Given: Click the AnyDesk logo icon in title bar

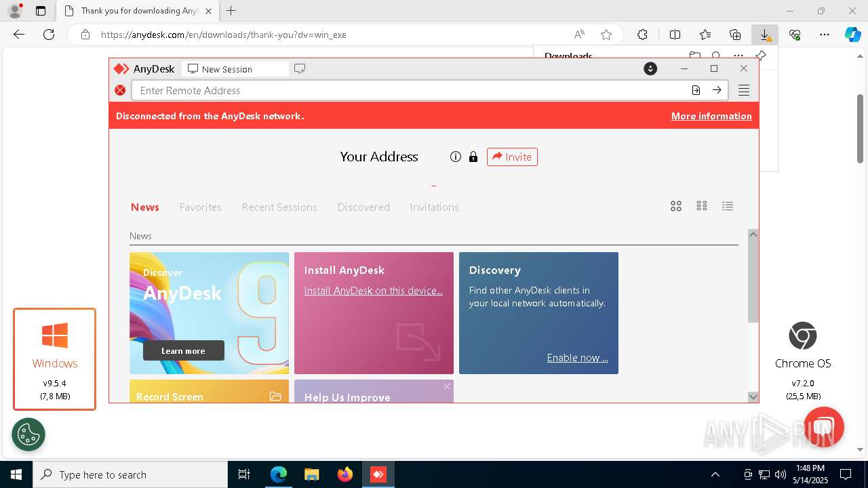Looking at the screenshot, I should [121, 68].
